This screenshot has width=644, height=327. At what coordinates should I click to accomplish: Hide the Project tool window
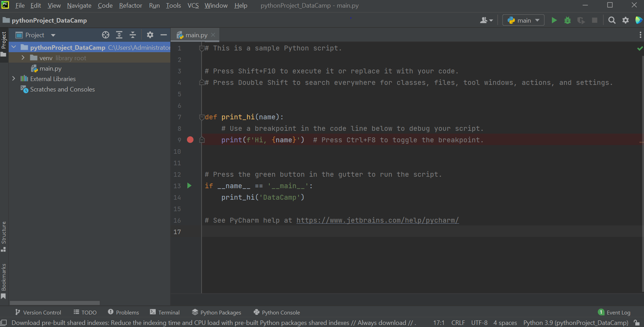coord(164,35)
